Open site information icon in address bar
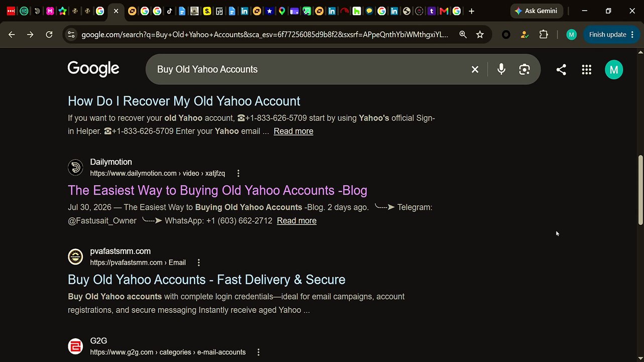The height and width of the screenshot is (362, 644). pyautogui.click(x=71, y=35)
